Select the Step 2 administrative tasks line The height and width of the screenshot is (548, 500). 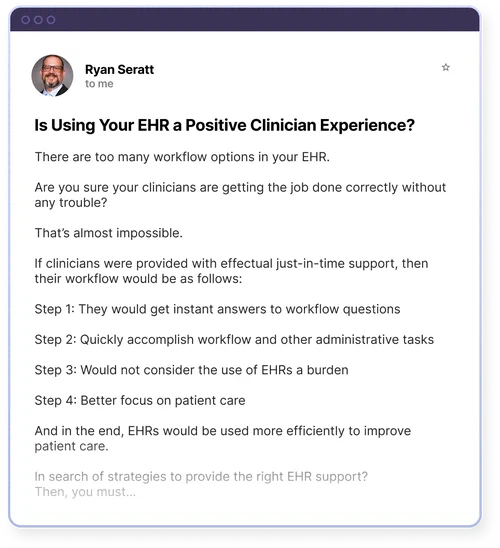coord(234,340)
